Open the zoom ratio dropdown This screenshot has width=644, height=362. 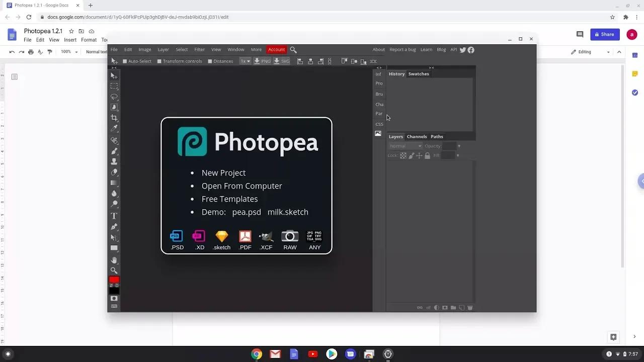pos(245,61)
